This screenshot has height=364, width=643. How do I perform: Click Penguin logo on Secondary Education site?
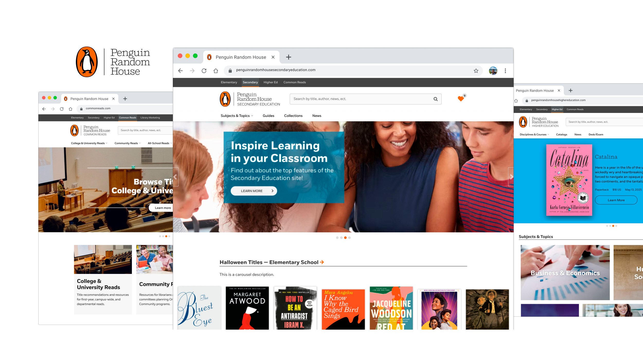(x=225, y=99)
